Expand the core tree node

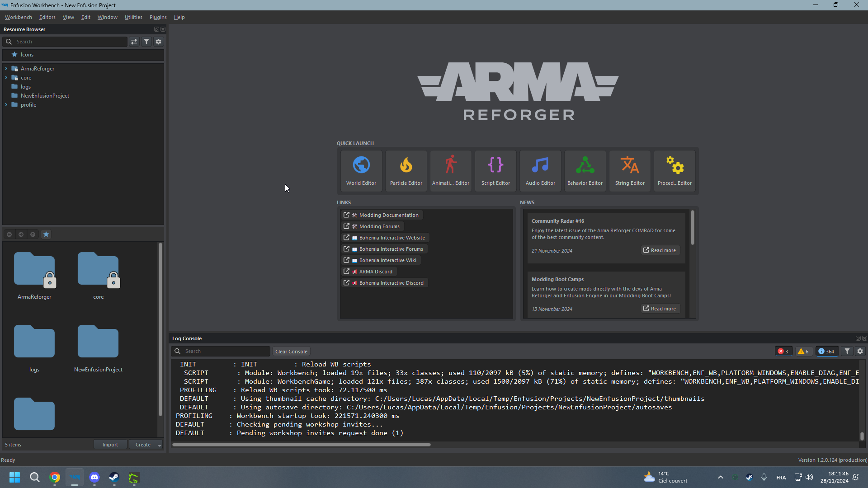pyautogui.click(x=6, y=78)
